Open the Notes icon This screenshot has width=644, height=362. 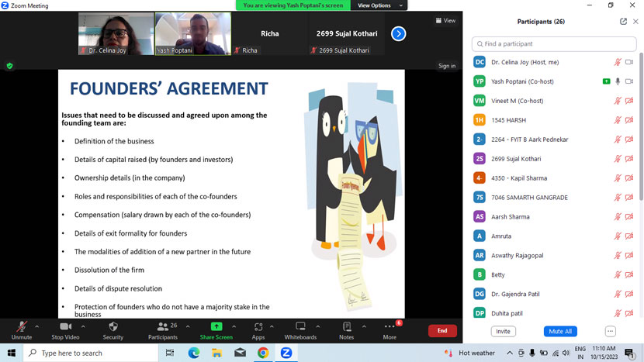pyautogui.click(x=346, y=327)
